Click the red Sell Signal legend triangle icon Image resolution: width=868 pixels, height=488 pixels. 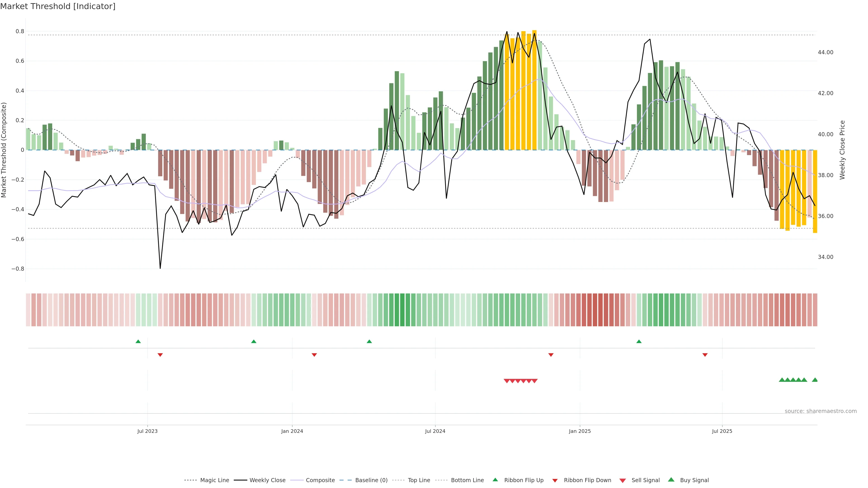coord(623,481)
